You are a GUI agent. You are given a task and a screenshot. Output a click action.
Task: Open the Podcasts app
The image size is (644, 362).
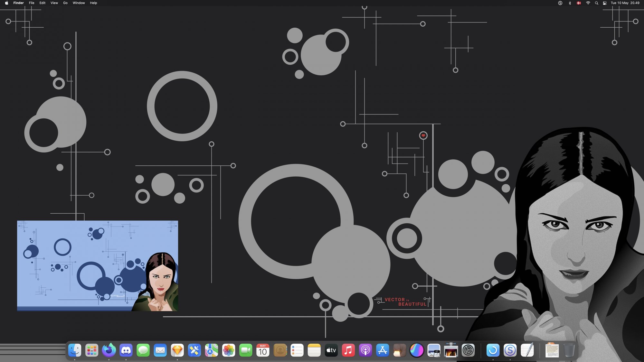pos(365,350)
